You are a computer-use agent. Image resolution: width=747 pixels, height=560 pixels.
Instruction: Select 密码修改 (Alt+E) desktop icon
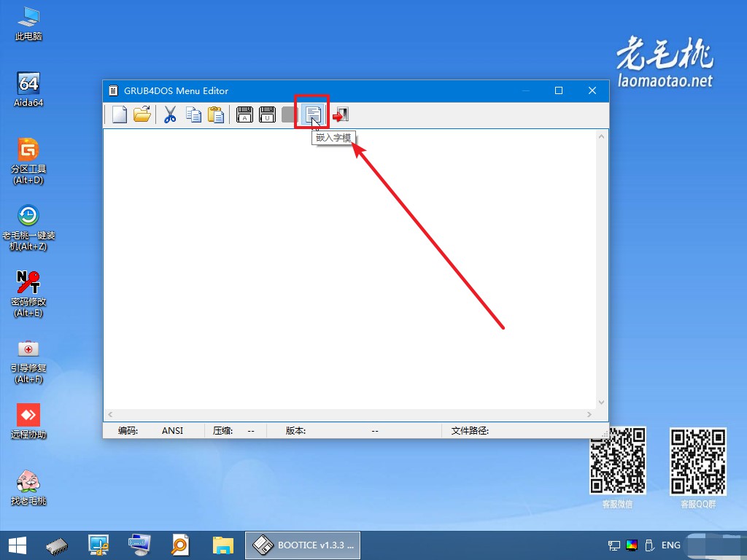click(x=28, y=294)
